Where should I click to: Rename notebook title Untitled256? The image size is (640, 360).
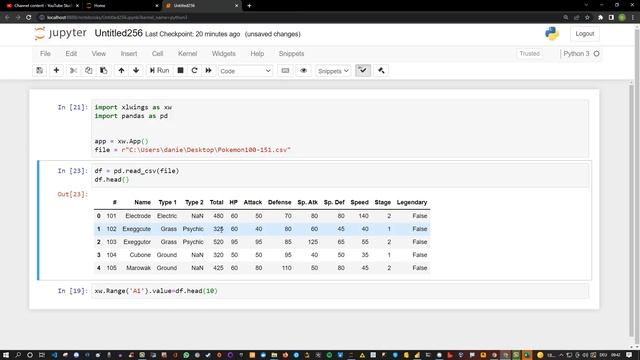coord(118,33)
